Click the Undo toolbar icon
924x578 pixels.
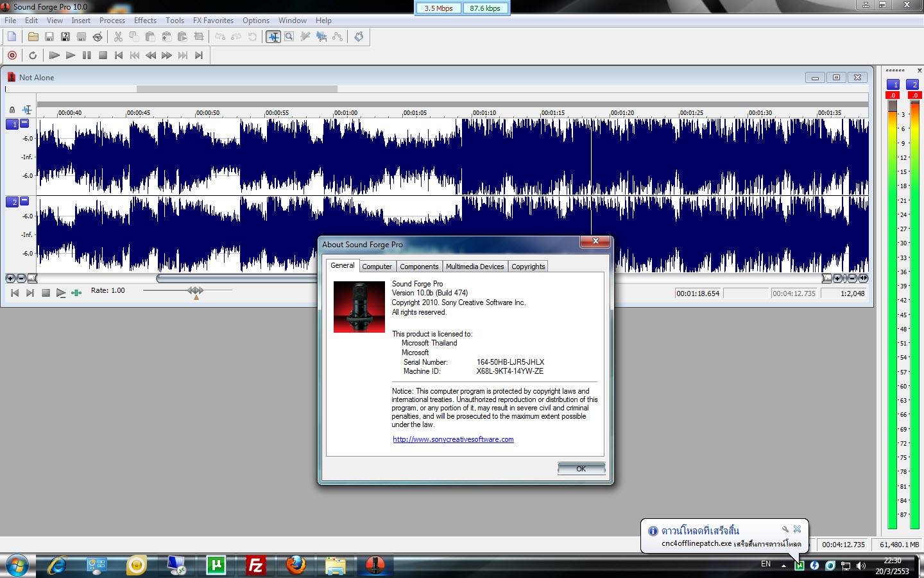pyautogui.click(x=221, y=37)
